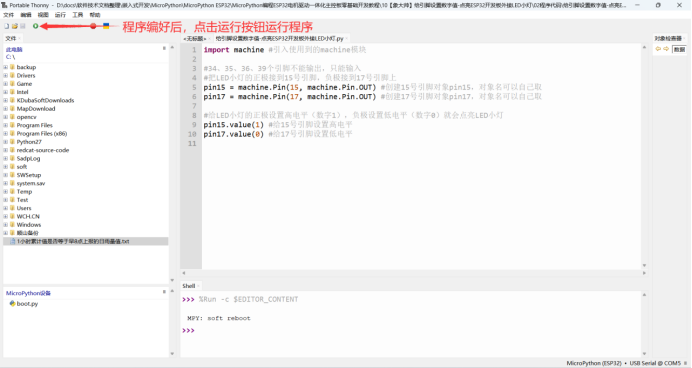Click the C:\ path link
692x368 pixels.
tap(11, 57)
